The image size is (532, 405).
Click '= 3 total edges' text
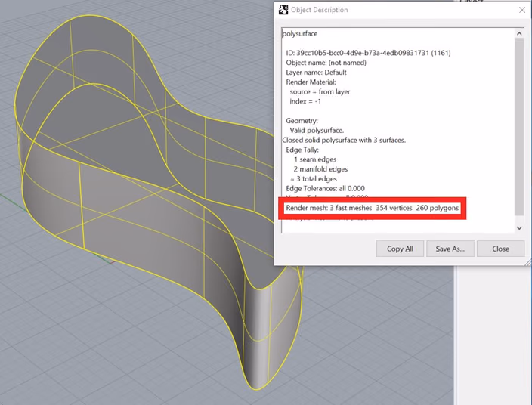click(x=314, y=179)
